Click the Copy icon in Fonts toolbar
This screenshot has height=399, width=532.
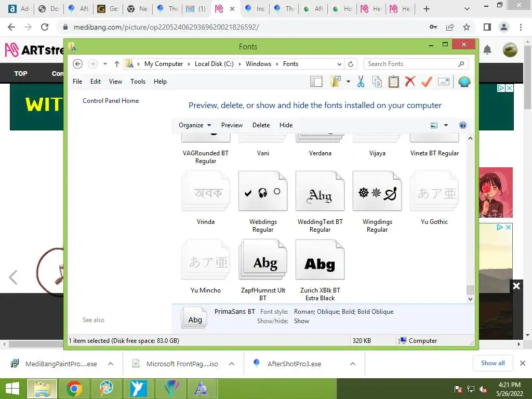click(377, 82)
